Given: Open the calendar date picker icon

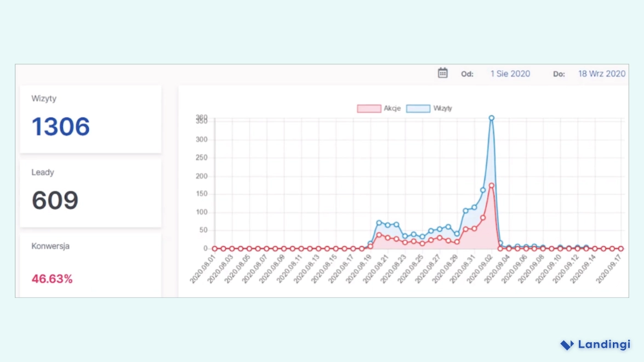Looking at the screenshot, I should tap(442, 72).
